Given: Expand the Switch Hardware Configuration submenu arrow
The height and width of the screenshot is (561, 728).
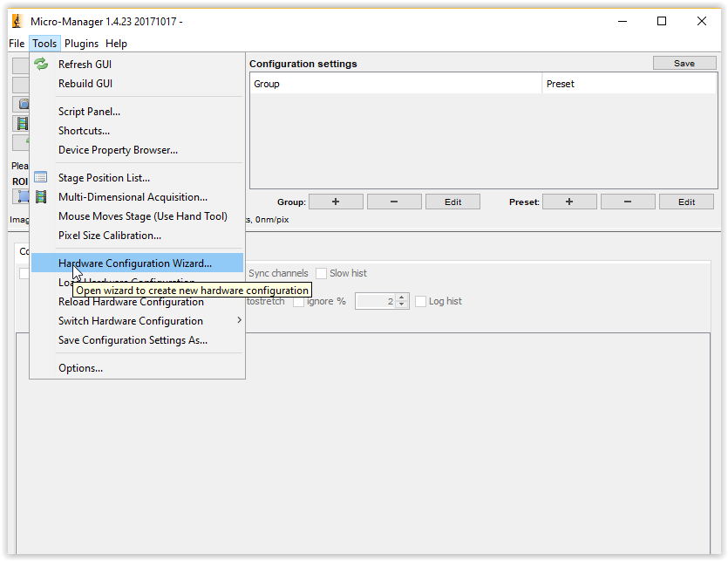Looking at the screenshot, I should pos(239,320).
